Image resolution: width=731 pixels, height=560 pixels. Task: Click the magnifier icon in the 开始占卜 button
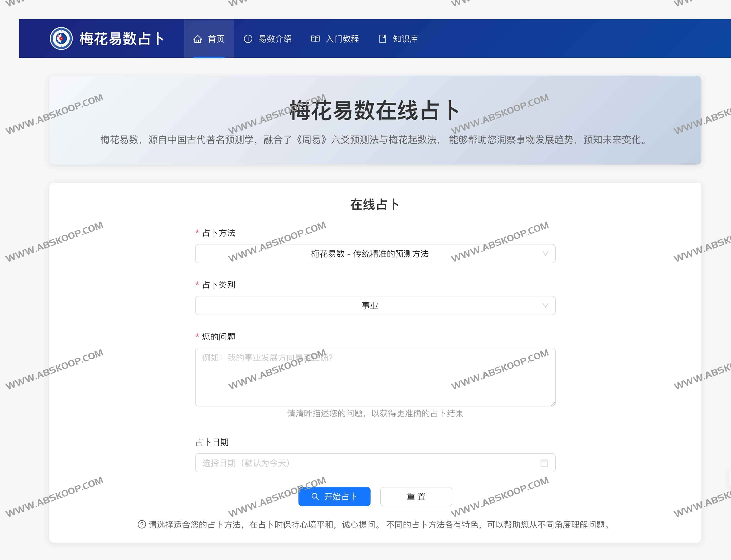tap(315, 496)
